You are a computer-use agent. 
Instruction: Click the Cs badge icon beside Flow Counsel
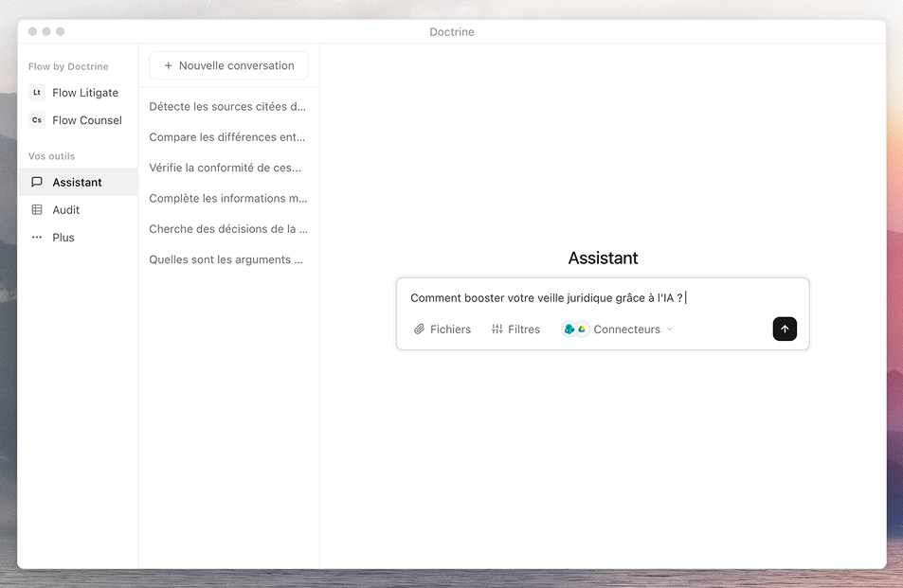point(37,119)
